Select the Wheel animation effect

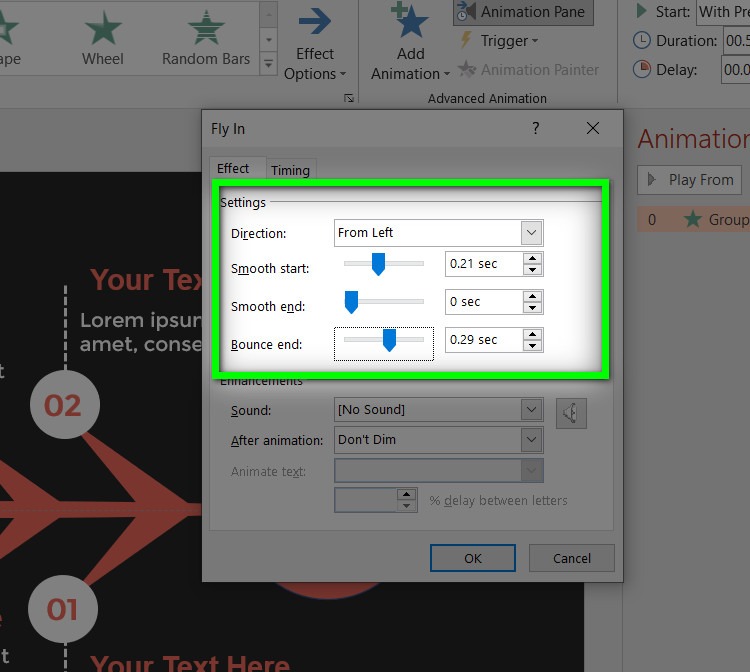[x=103, y=38]
